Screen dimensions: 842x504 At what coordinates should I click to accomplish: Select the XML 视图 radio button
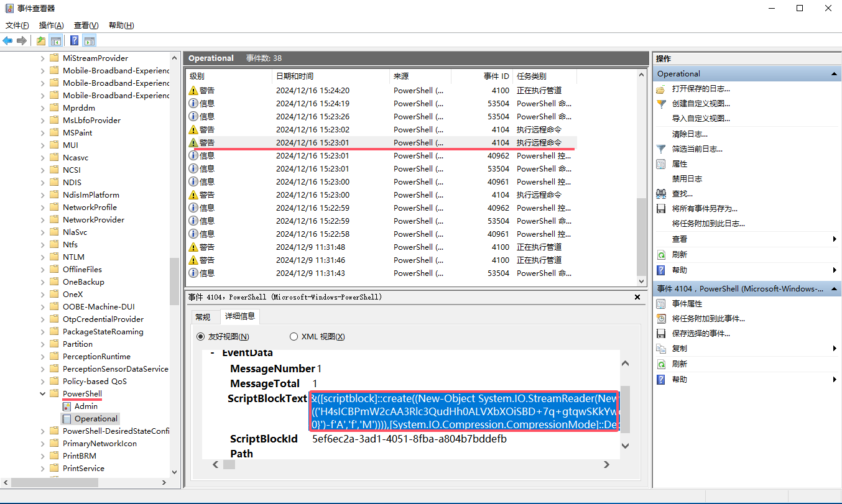[x=294, y=337]
